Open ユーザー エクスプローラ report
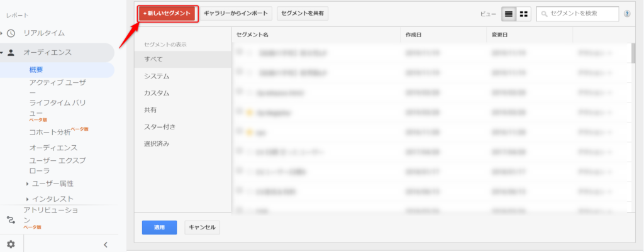Screen dimensions: 644x252 [x=57, y=165]
